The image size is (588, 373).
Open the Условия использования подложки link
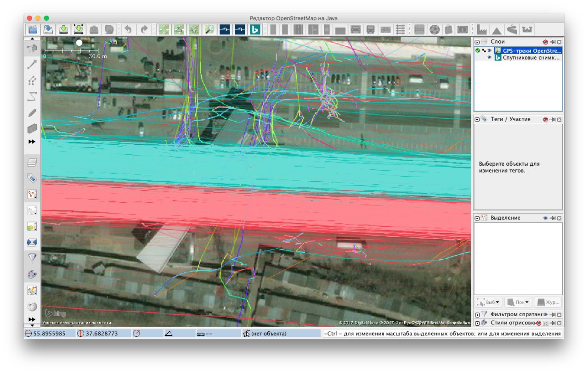(x=77, y=323)
